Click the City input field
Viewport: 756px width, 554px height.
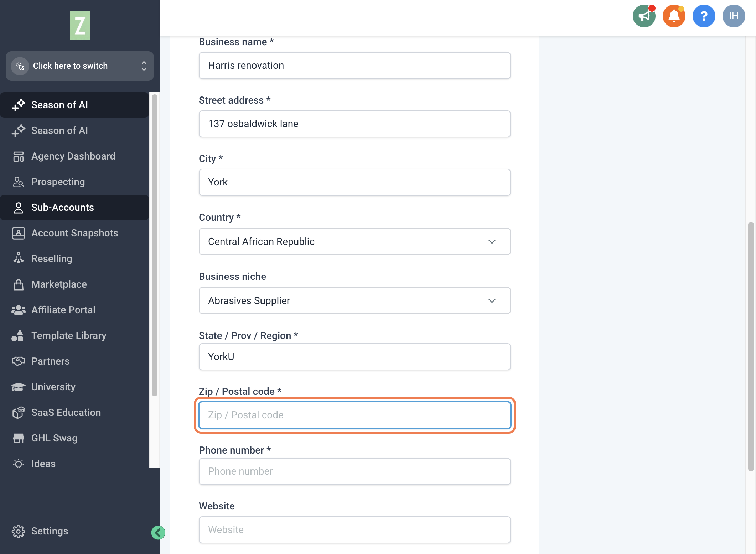354,182
